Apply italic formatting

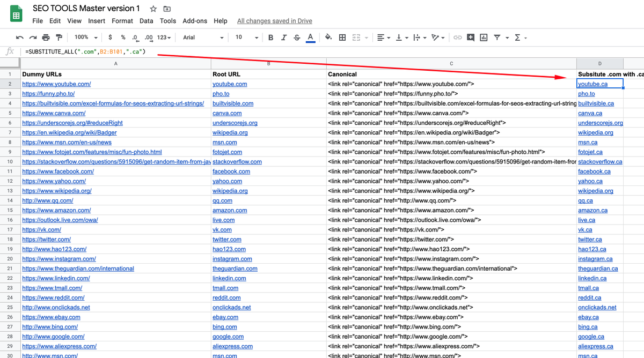(x=284, y=38)
